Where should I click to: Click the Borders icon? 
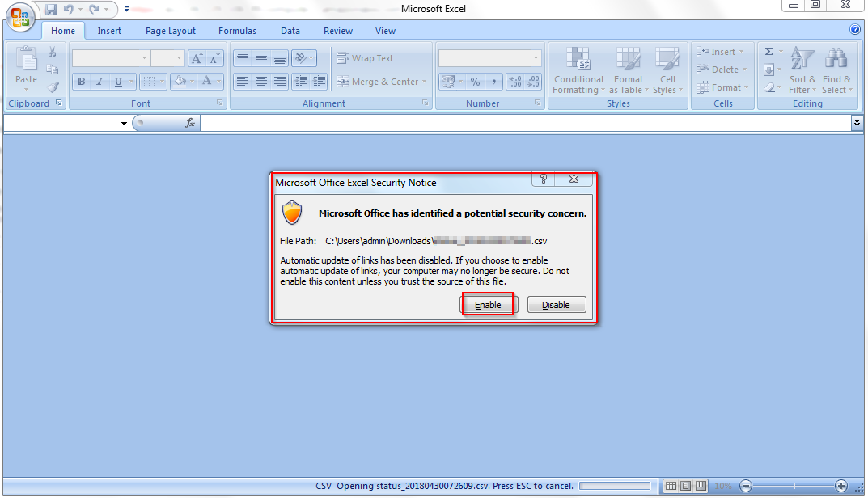(148, 82)
